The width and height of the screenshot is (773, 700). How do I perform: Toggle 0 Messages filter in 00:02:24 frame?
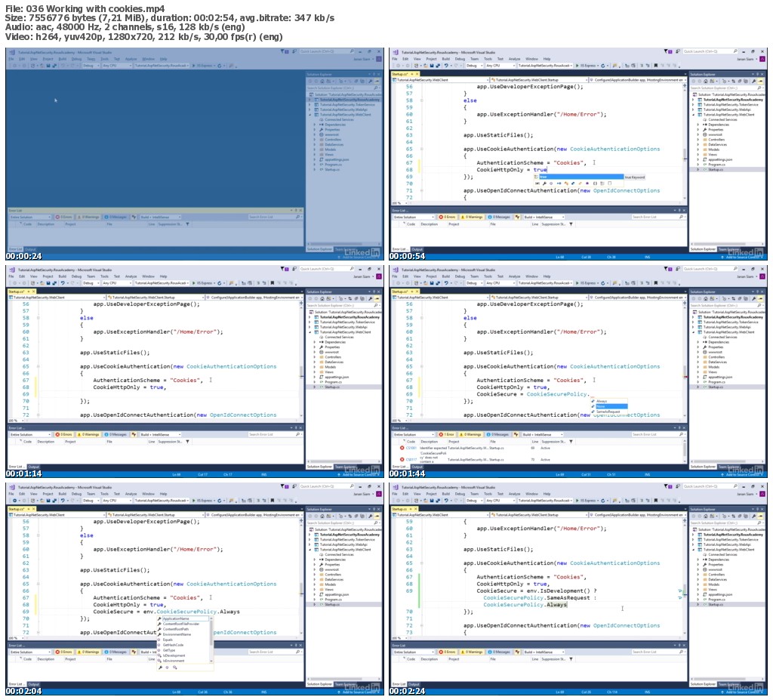(x=500, y=652)
